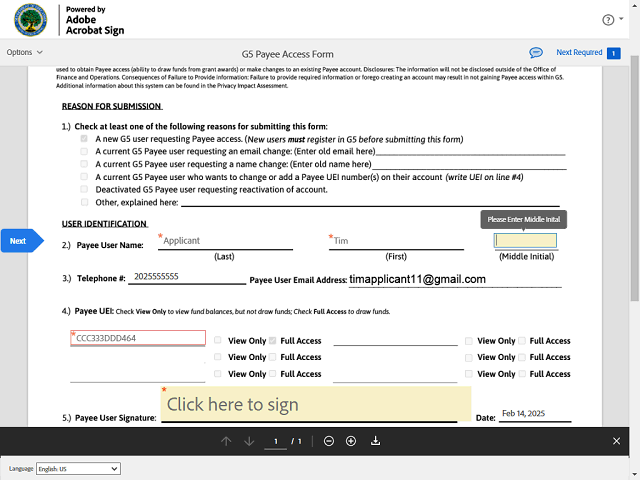640x480 pixels.
Task: Check Deactivated G5 Payee user reactivation box
Action: pos(84,189)
